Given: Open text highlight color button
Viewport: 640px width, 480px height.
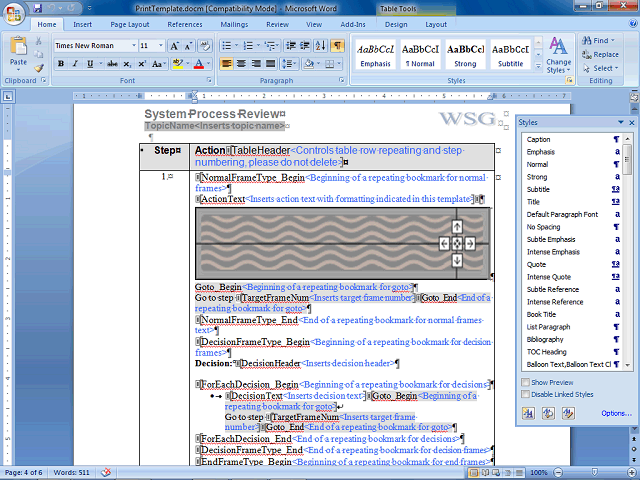Looking at the screenshot, I should (178, 64).
